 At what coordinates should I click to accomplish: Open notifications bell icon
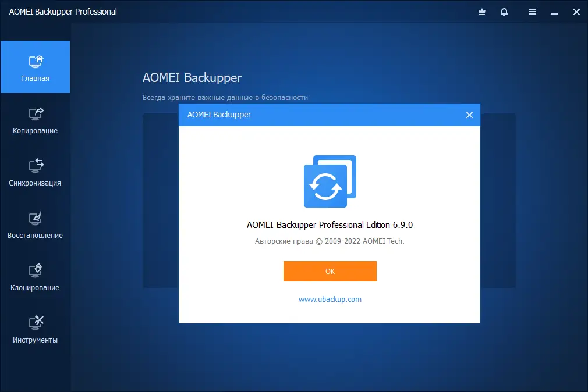coord(504,12)
